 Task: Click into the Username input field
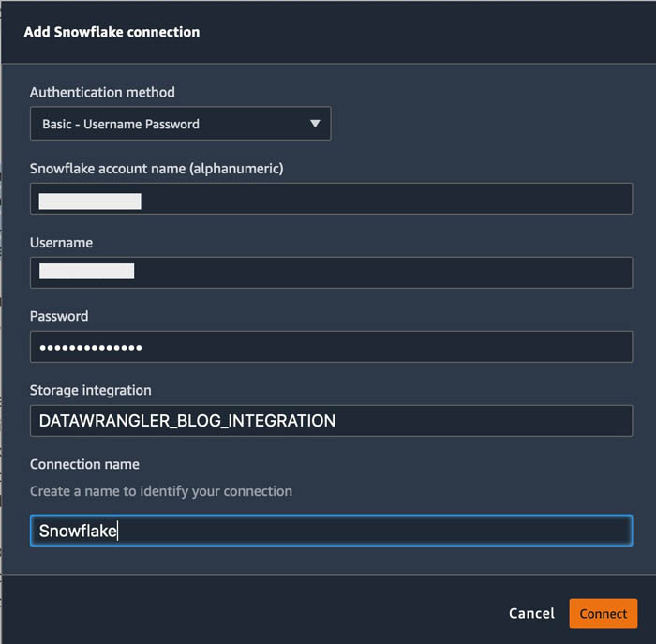[x=331, y=273]
